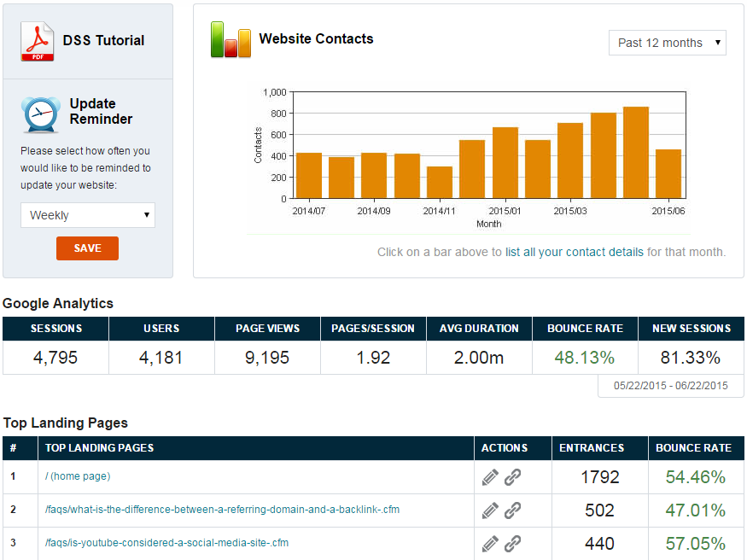Screen dimensions: 747x560
Task: Click link icon for YouTube FAQ row
Action: pyautogui.click(x=512, y=543)
